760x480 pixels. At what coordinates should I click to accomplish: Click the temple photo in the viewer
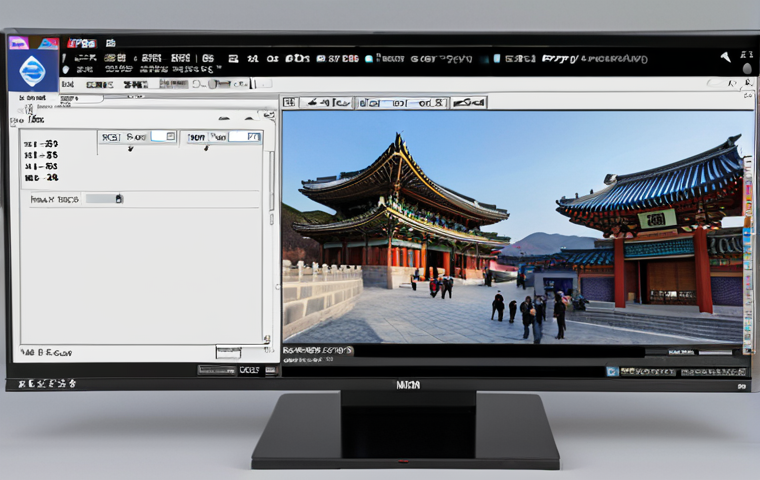513,227
